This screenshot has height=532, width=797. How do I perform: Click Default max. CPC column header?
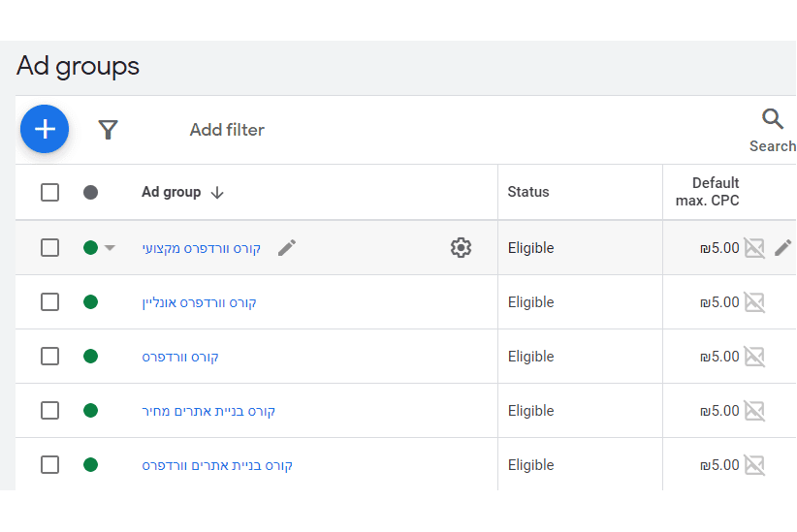[x=707, y=192]
